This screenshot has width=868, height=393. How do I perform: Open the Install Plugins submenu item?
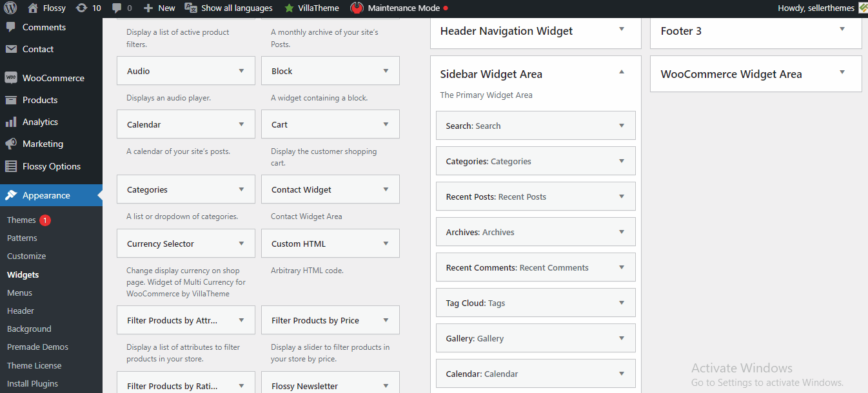click(32, 383)
